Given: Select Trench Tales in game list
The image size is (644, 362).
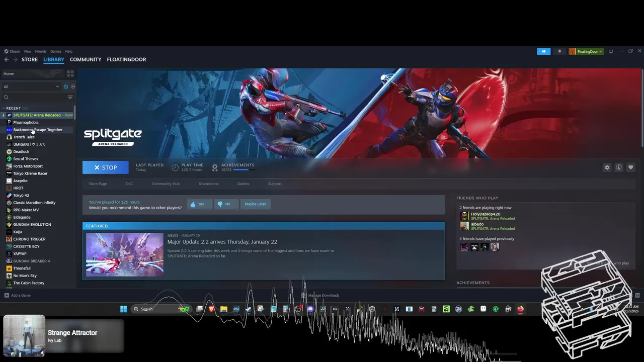Looking at the screenshot, I should coord(24,137).
